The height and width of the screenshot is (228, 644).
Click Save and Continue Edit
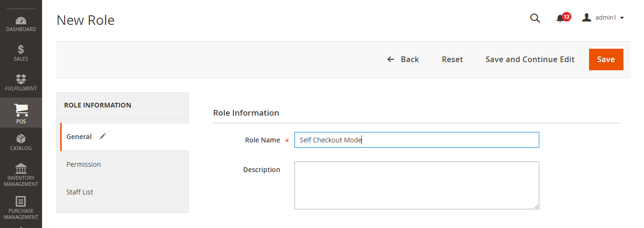click(x=530, y=59)
